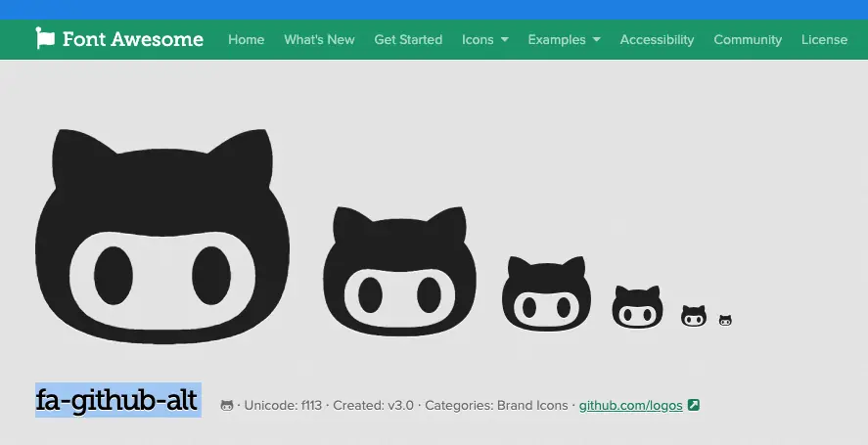Visit the Community page
Screen dimensions: 868x445
coord(748,39)
